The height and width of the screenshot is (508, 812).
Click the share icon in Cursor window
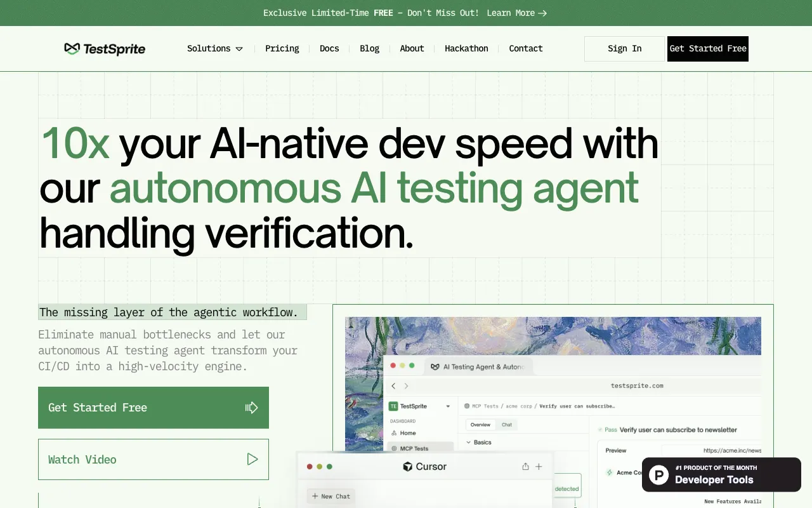click(525, 467)
